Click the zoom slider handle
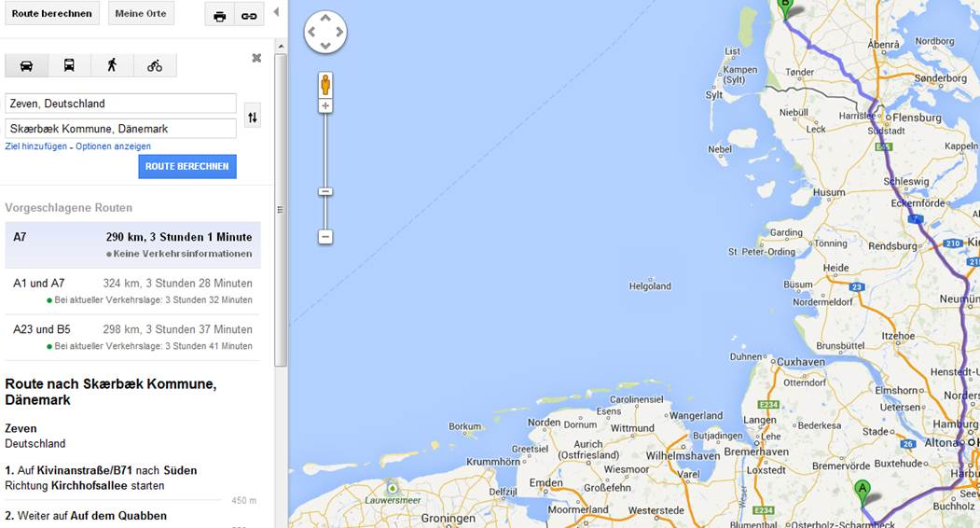 [x=325, y=191]
